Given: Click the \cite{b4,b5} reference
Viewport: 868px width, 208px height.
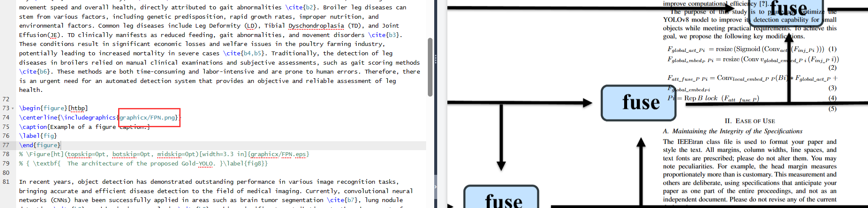Looking at the screenshot, I should (246, 53).
